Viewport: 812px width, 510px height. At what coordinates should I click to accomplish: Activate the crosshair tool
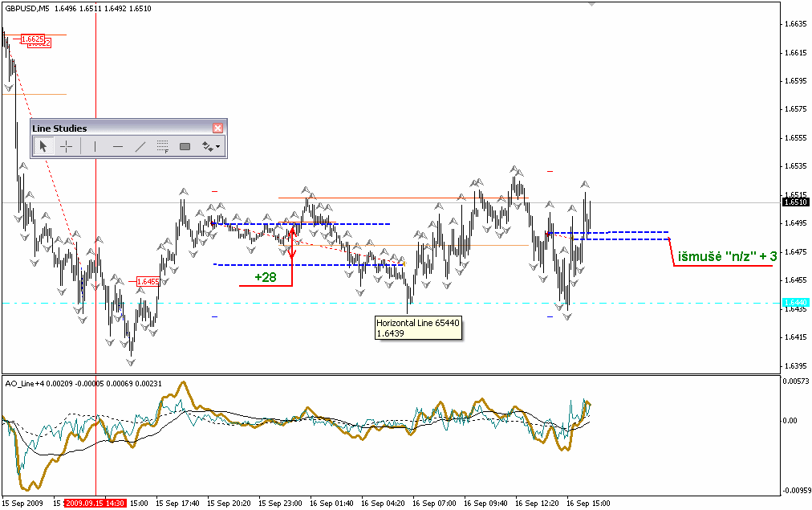67,146
